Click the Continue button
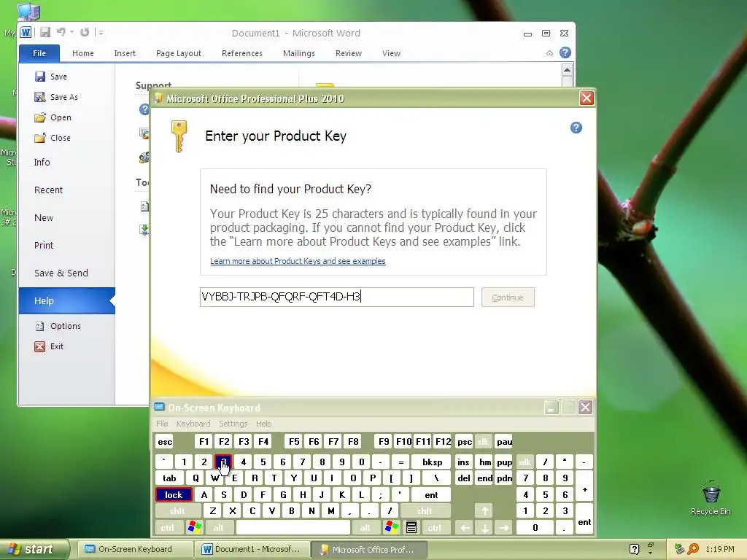The image size is (747, 560). [508, 297]
